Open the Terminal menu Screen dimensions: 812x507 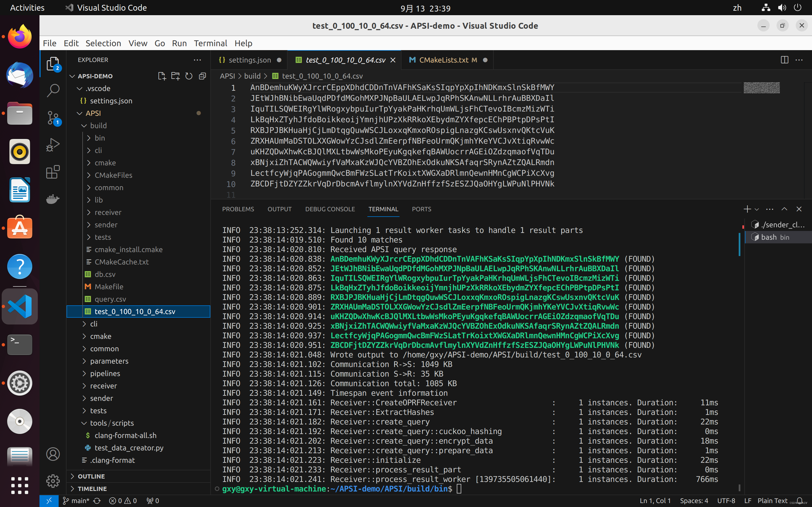pos(210,43)
